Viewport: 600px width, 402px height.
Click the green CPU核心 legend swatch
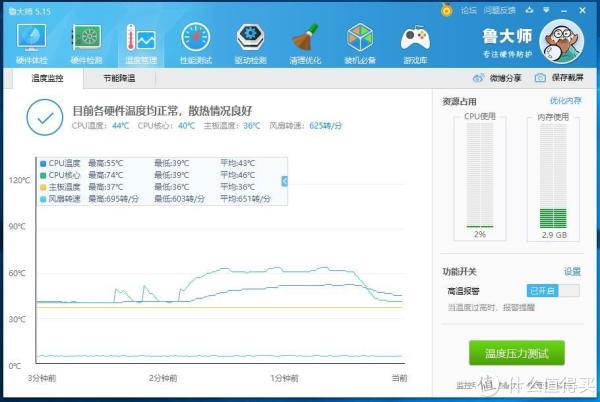43,176
